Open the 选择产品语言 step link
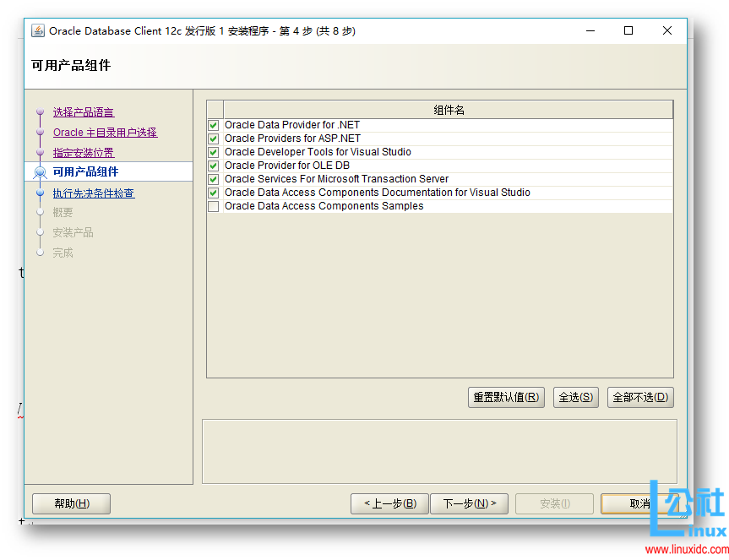This screenshot has width=729, height=560. tap(84, 112)
